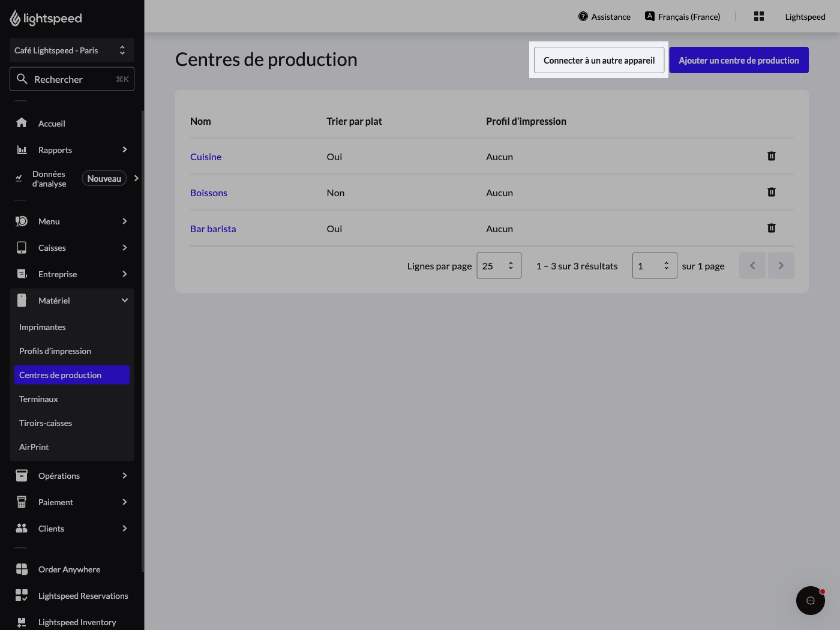Click the Français (France) language icon
This screenshot has width=840, height=630.
pyautogui.click(x=650, y=16)
